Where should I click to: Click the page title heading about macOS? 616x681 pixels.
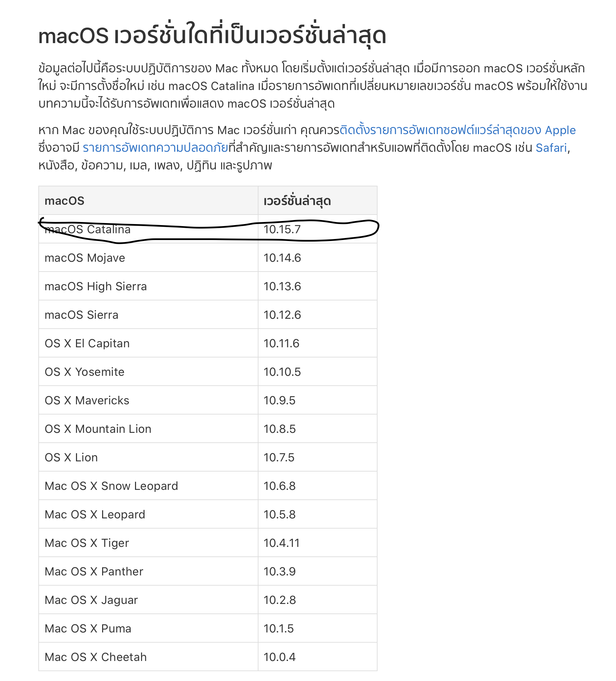[x=212, y=35]
